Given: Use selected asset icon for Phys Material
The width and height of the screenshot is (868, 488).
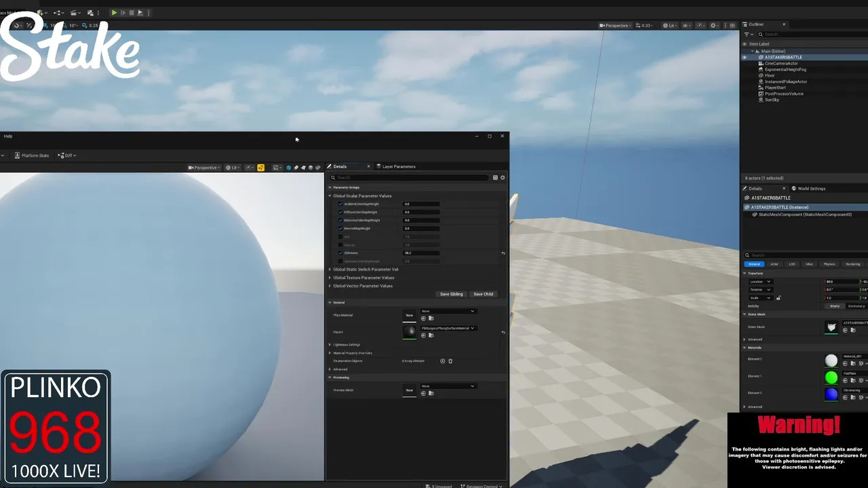Looking at the screenshot, I should [x=424, y=318].
